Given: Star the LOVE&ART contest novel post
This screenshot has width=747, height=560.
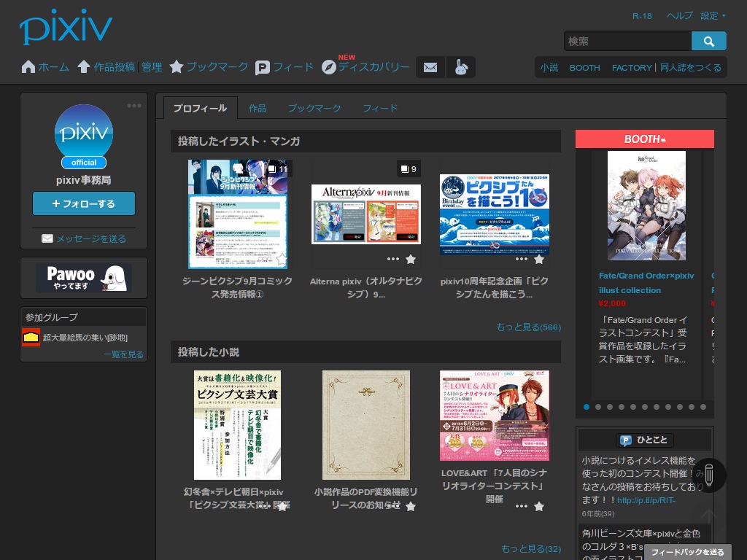Looking at the screenshot, I should (x=539, y=506).
